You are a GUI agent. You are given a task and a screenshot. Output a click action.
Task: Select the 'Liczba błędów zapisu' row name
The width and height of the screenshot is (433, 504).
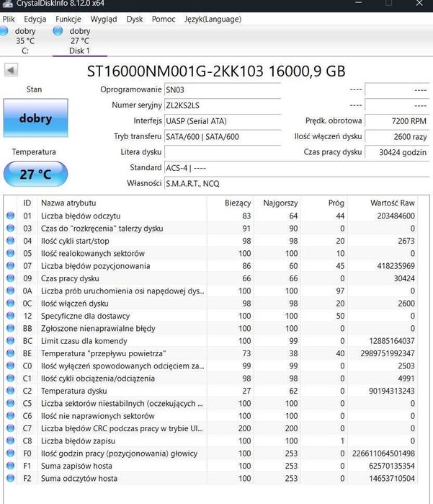point(78,441)
